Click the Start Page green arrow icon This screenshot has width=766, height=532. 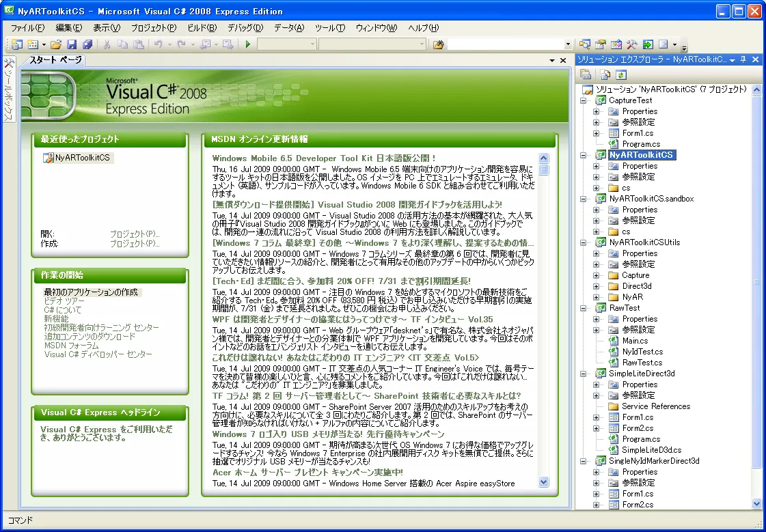[648, 44]
